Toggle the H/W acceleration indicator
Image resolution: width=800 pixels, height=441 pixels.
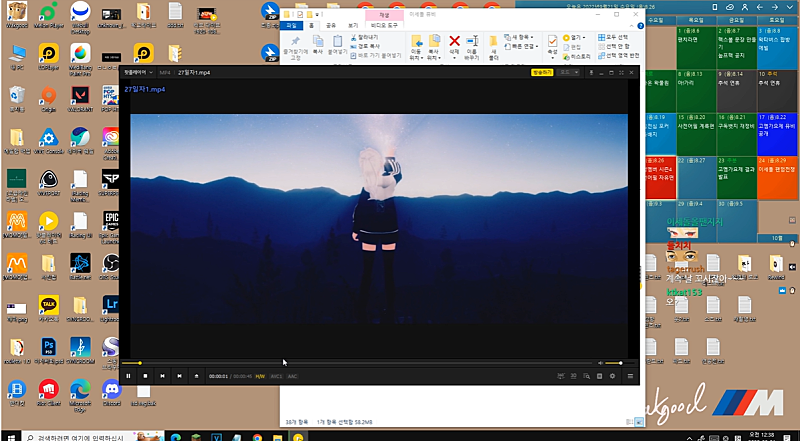coord(260,376)
